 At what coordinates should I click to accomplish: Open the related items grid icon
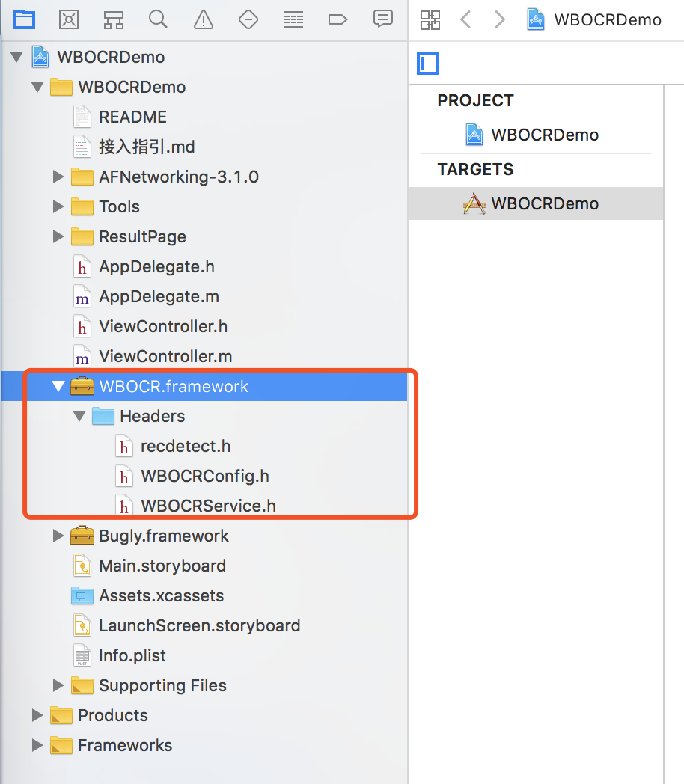pos(430,20)
